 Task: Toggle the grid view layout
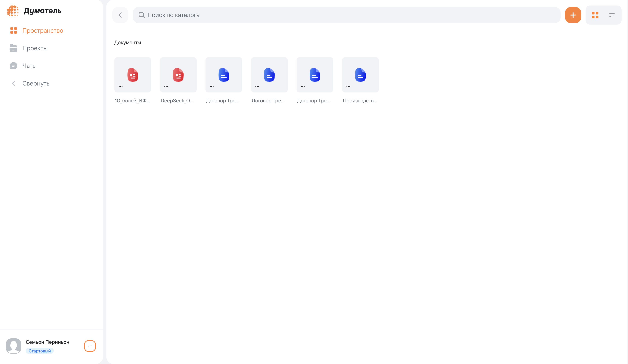[595, 15]
